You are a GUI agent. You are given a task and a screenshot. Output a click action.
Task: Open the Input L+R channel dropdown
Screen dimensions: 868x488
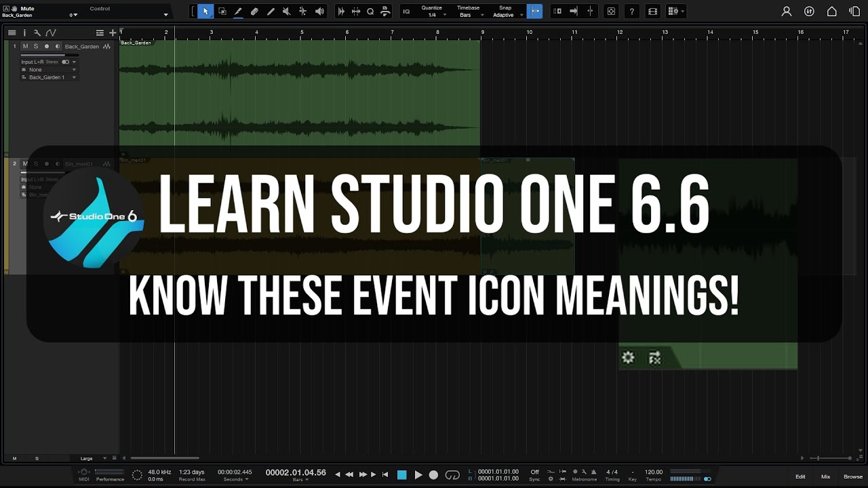tap(49, 62)
